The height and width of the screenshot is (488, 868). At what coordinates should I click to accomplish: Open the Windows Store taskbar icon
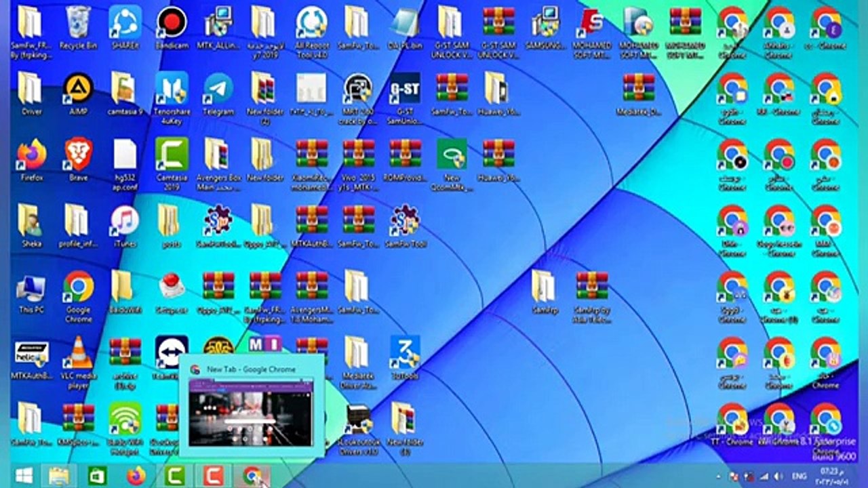pyautogui.click(x=97, y=476)
